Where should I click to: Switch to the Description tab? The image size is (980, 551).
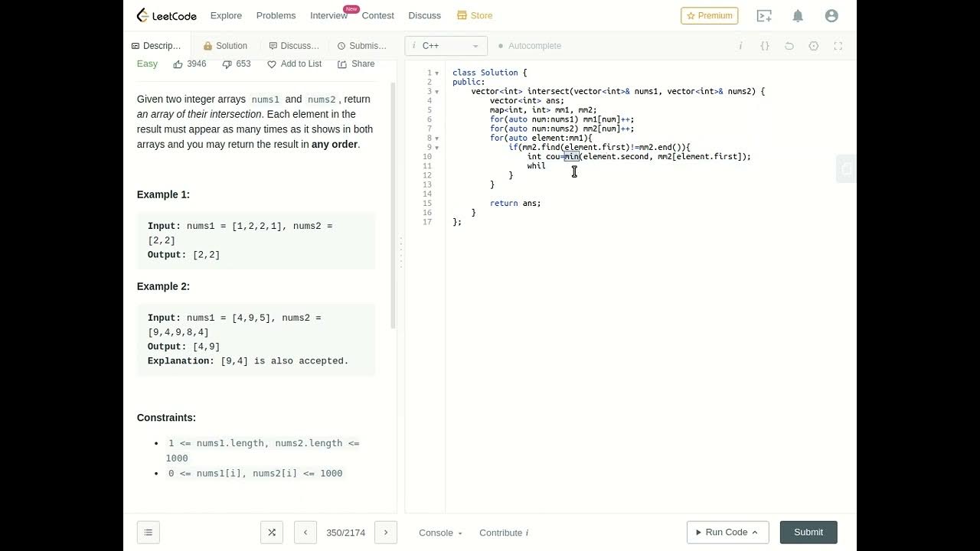[156, 46]
